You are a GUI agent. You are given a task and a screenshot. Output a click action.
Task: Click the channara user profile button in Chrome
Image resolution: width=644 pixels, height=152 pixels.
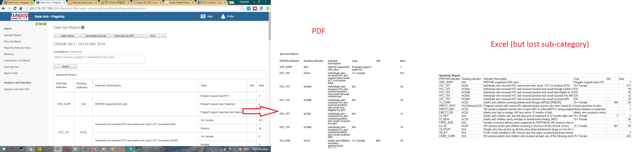point(244,2)
